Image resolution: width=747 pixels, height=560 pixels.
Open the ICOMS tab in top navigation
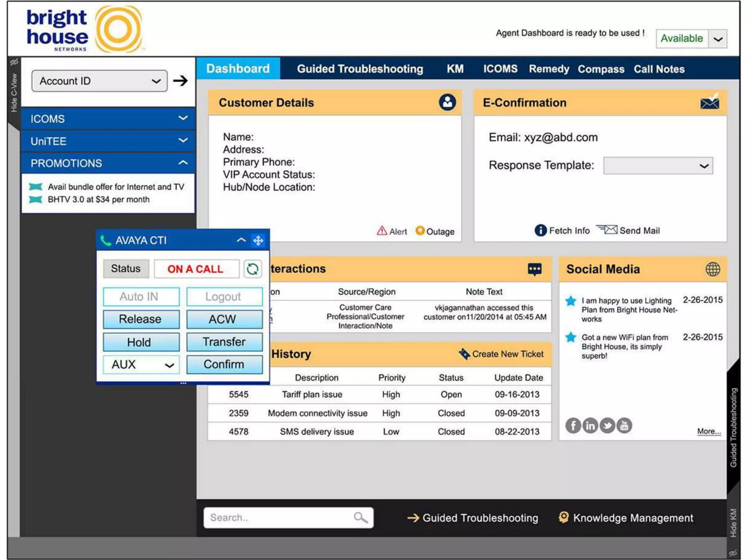pos(500,69)
